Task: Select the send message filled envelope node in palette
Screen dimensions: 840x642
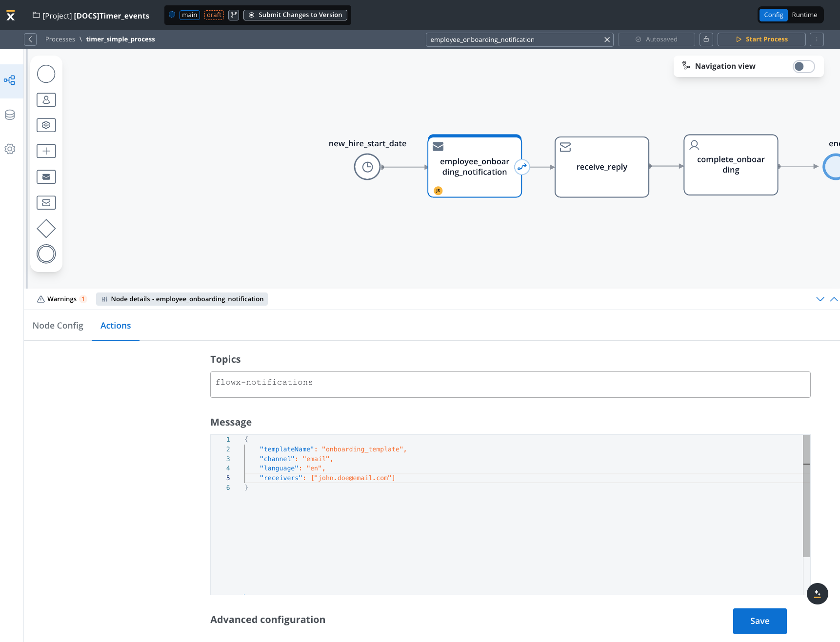Action: pos(46,177)
